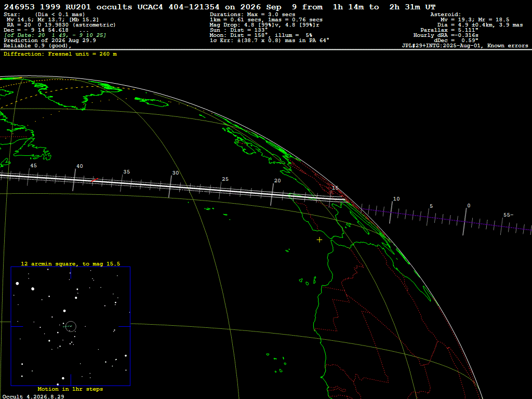Select the minute 20 tick mark
Image resolution: width=532 pixels, height=399 pixels.
coord(272,194)
